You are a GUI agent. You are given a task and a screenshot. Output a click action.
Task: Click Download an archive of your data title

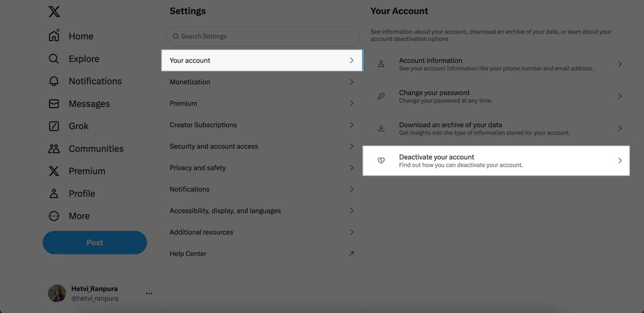pyautogui.click(x=450, y=125)
